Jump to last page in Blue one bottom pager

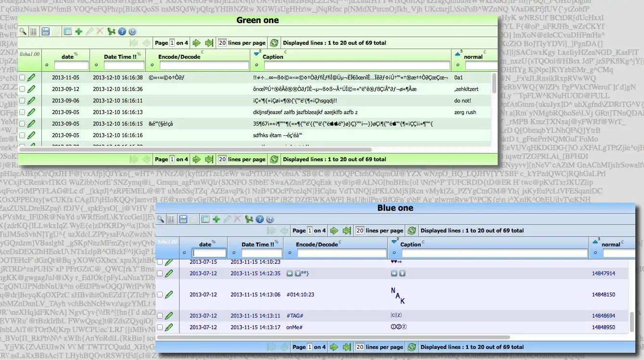click(x=347, y=347)
